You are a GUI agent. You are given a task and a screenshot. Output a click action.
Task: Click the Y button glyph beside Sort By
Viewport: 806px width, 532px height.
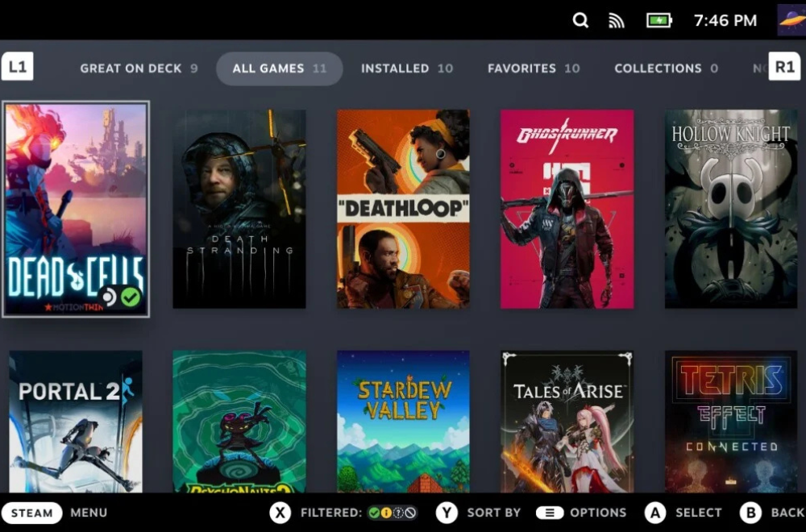coord(447,513)
